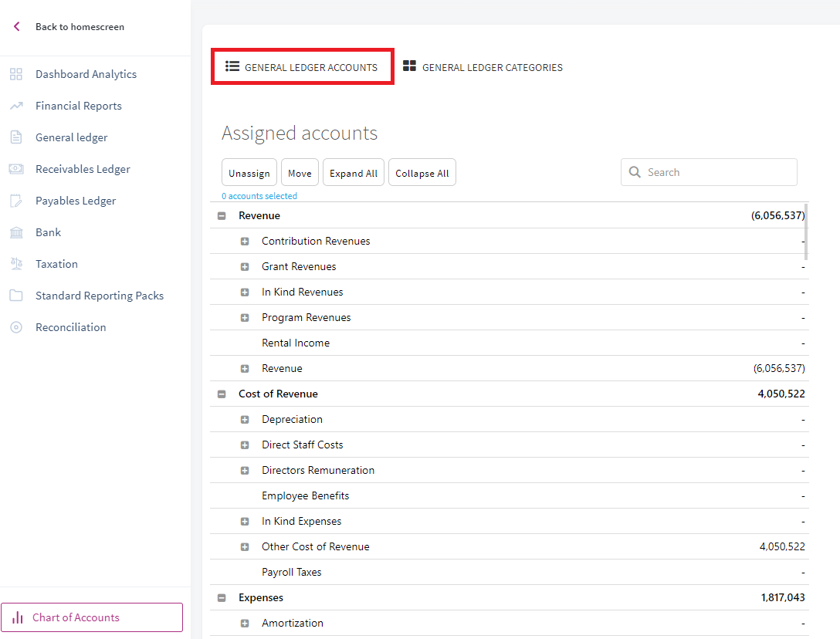Screen dimensions: 840x639
Task: Click the Dashboard Analytics grid icon
Action: pos(16,74)
